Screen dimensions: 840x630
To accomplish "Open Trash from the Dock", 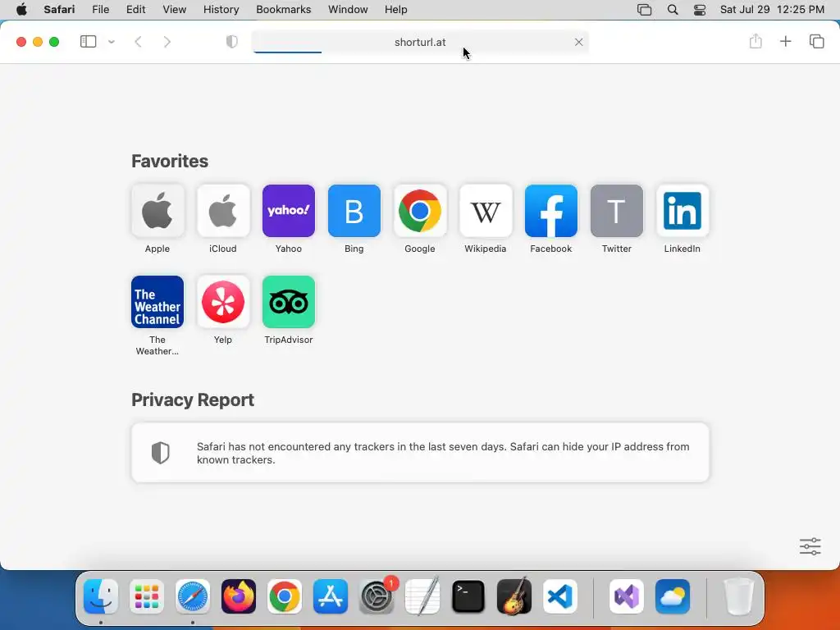I will tap(739, 596).
